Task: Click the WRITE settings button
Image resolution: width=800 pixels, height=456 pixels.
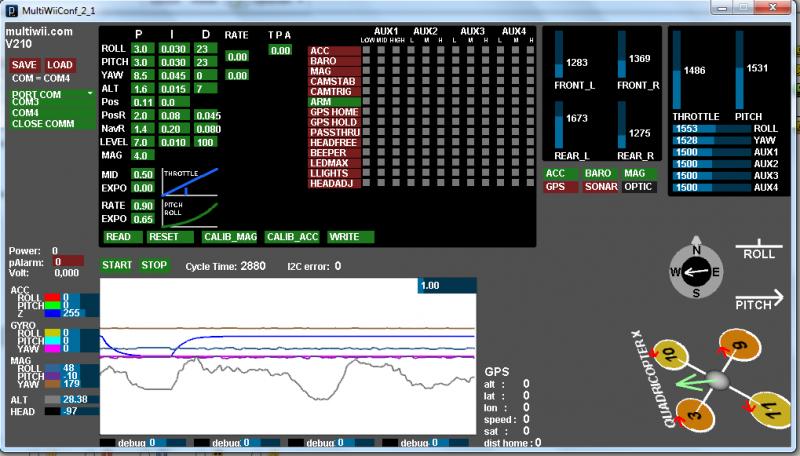Action: (351, 237)
